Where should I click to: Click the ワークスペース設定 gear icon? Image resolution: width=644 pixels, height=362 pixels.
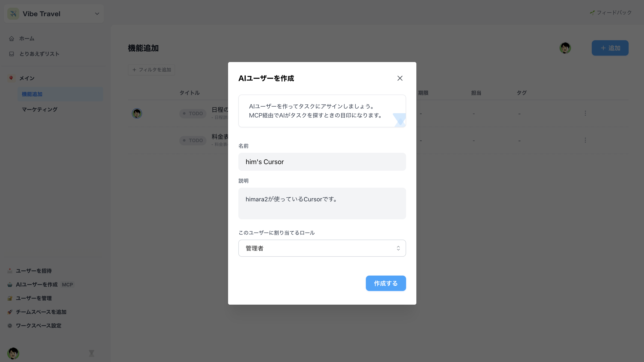click(10, 326)
